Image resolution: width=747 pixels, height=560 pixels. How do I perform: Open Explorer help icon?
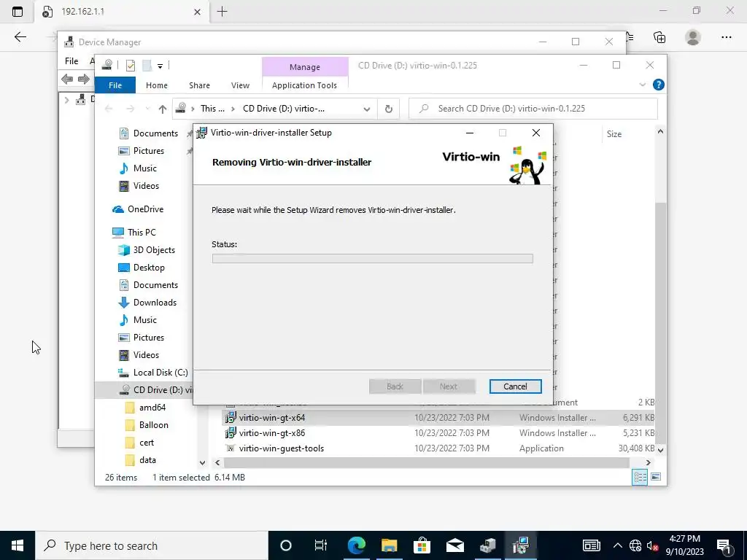[x=659, y=85]
